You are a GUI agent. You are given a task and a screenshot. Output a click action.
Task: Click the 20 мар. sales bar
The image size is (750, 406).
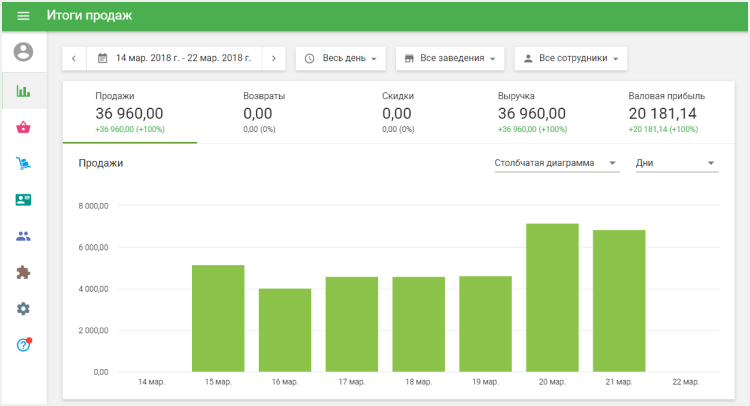click(x=552, y=297)
